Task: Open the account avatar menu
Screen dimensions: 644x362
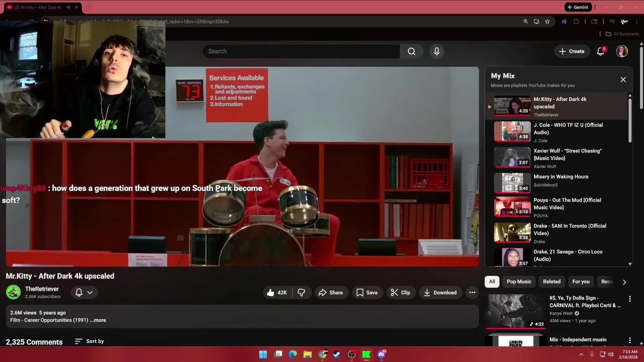Action: (622, 51)
